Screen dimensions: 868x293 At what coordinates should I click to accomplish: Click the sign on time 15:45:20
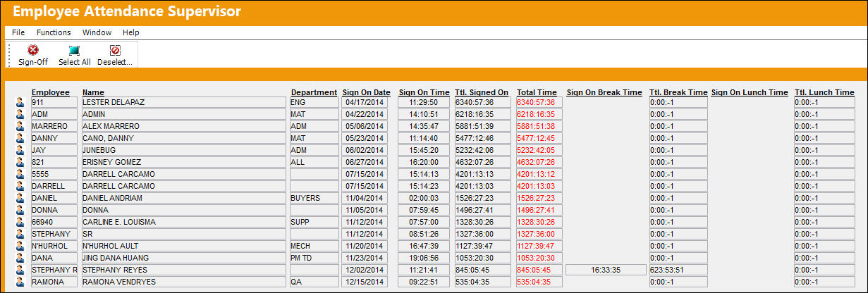coord(424,150)
